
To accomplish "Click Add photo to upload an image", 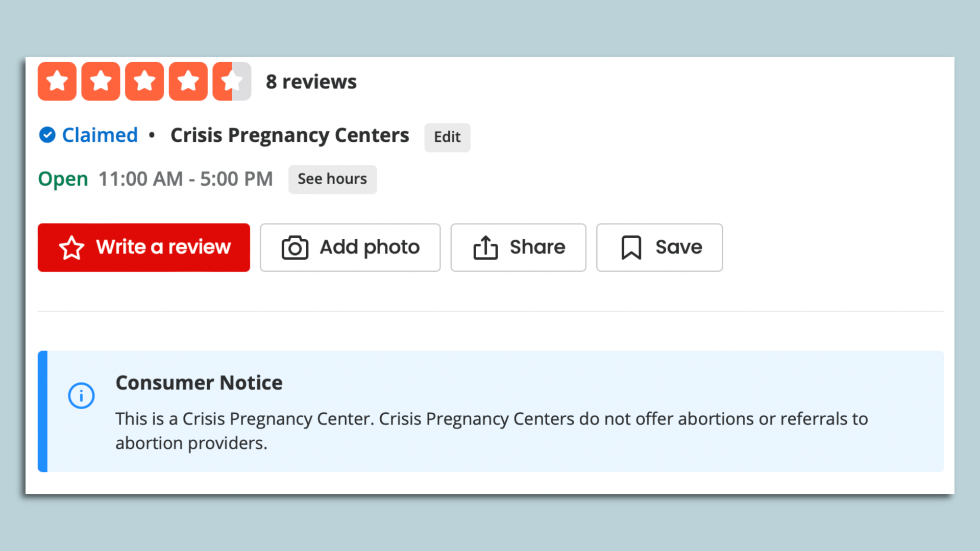I will point(350,247).
